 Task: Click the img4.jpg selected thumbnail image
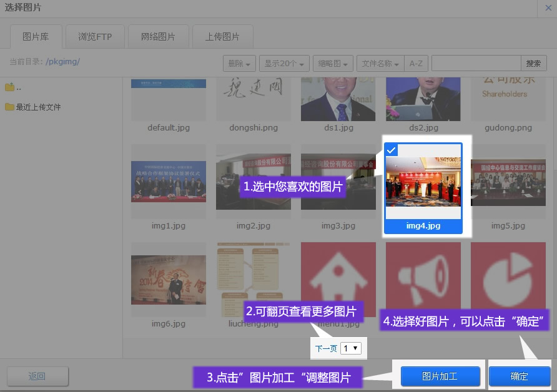pyautogui.click(x=423, y=182)
